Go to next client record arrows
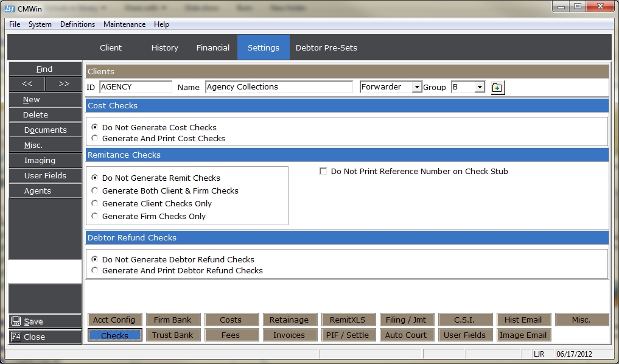 point(63,84)
